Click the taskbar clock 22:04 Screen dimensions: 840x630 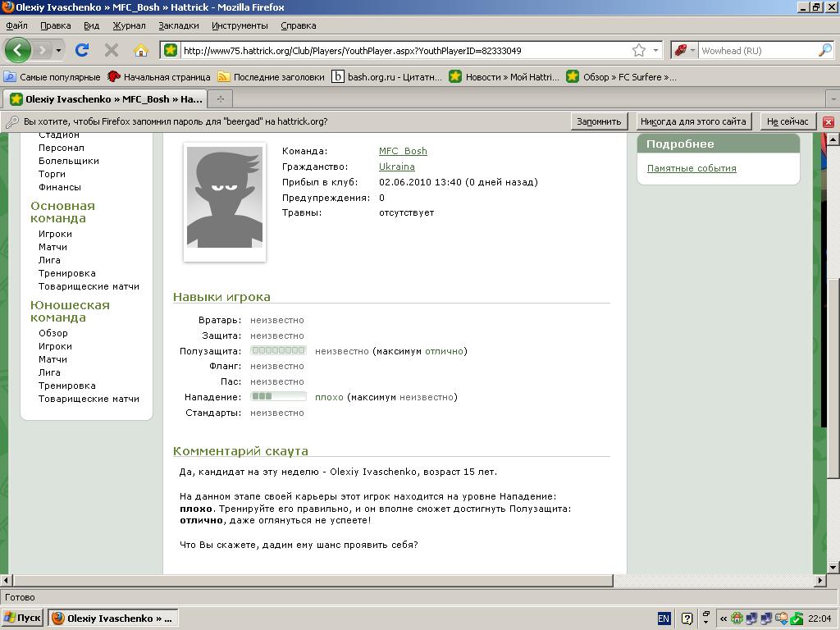(819, 619)
